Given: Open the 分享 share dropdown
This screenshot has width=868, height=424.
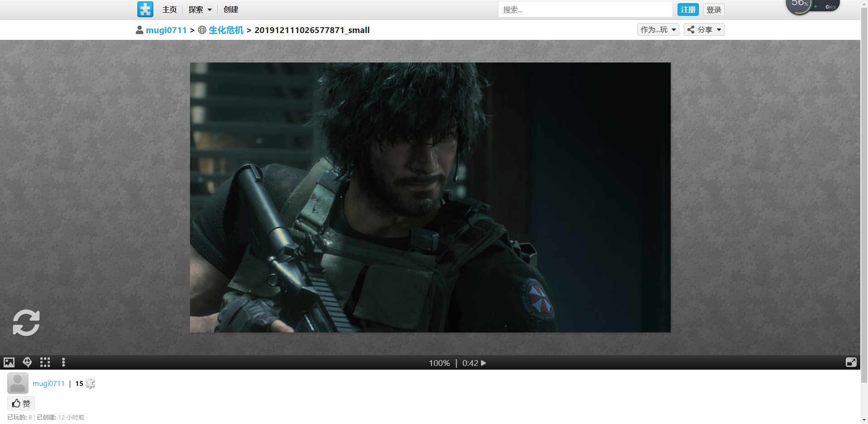Looking at the screenshot, I should tap(704, 30).
